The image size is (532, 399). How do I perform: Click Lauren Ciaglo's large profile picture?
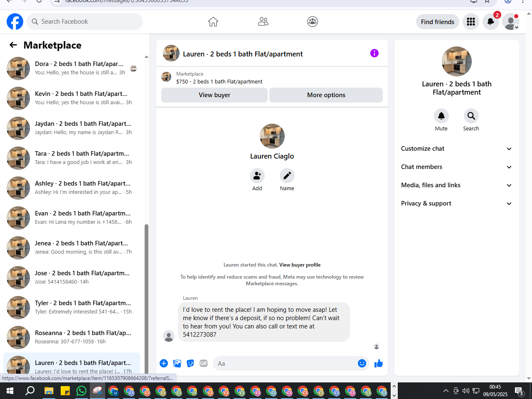coord(272,136)
